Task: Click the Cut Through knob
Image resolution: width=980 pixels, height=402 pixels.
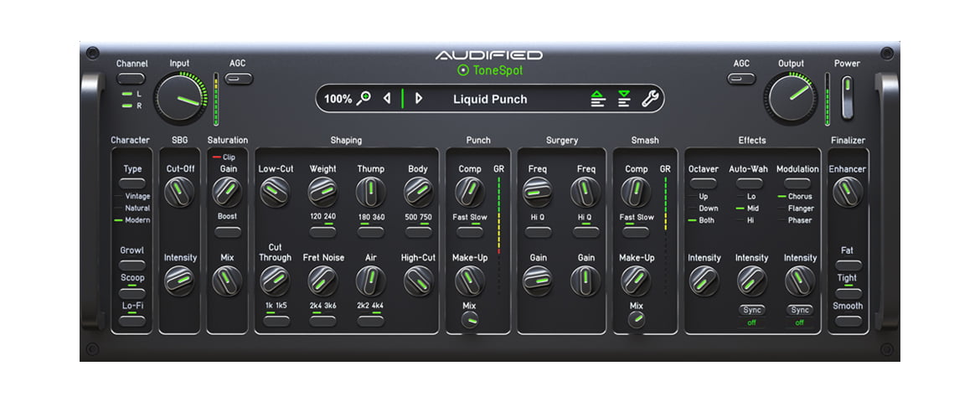Action: click(x=275, y=280)
